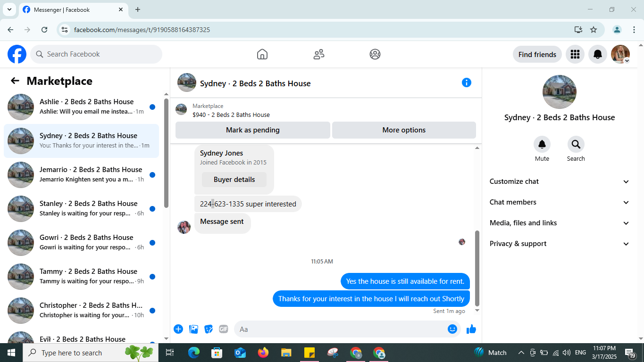Open the emoji picker
This screenshot has height=362, width=644.
point(452,329)
